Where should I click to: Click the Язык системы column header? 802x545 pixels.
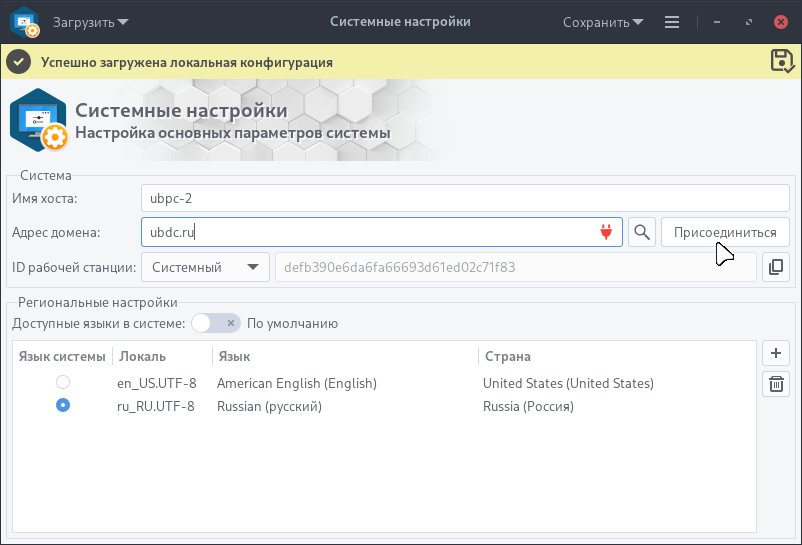click(62, 356)
